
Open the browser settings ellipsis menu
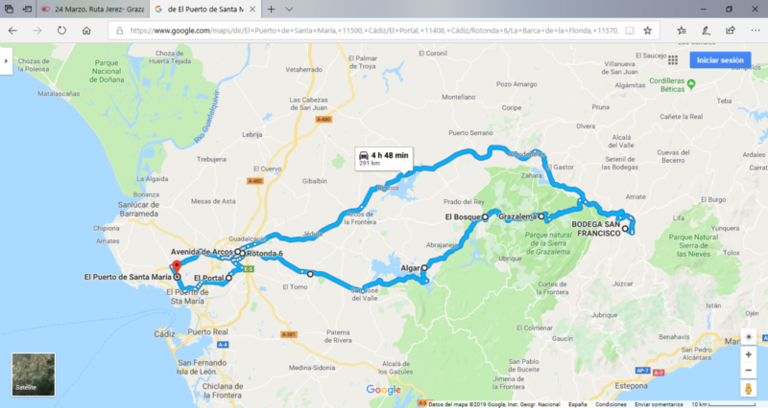point(755,30)
